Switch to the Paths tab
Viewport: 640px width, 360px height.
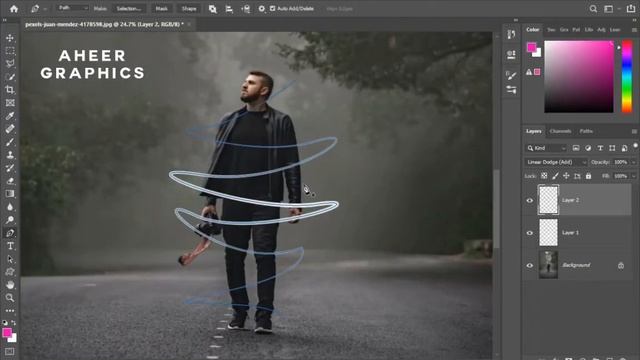point(586,131)
